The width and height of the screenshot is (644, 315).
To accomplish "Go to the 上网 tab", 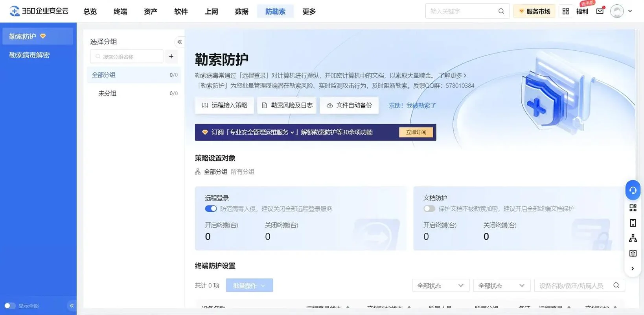I will coord(211,11).
